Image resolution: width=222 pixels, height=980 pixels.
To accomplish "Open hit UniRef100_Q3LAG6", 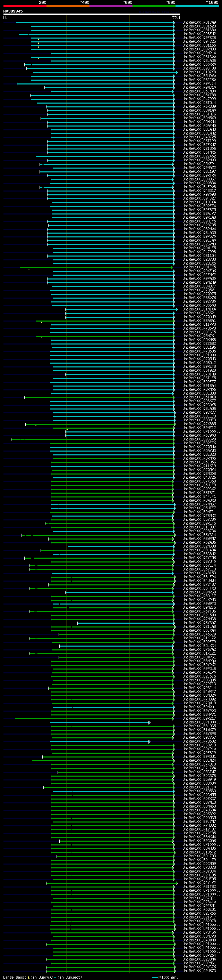I will pyautogui.click(x=199, y=60).
